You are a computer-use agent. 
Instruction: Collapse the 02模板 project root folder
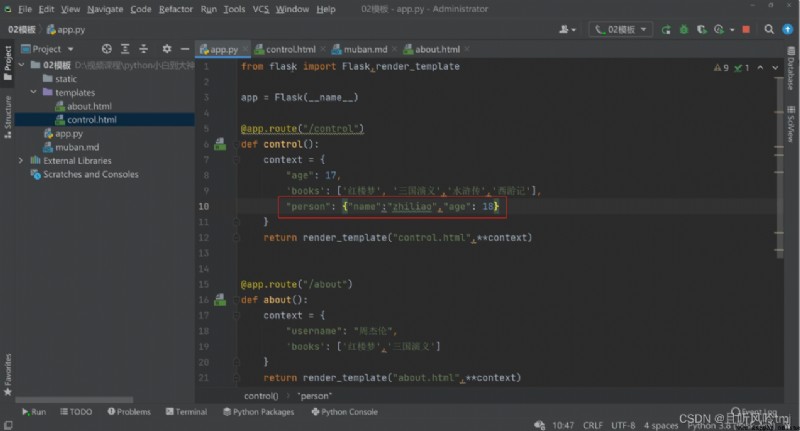21,65
